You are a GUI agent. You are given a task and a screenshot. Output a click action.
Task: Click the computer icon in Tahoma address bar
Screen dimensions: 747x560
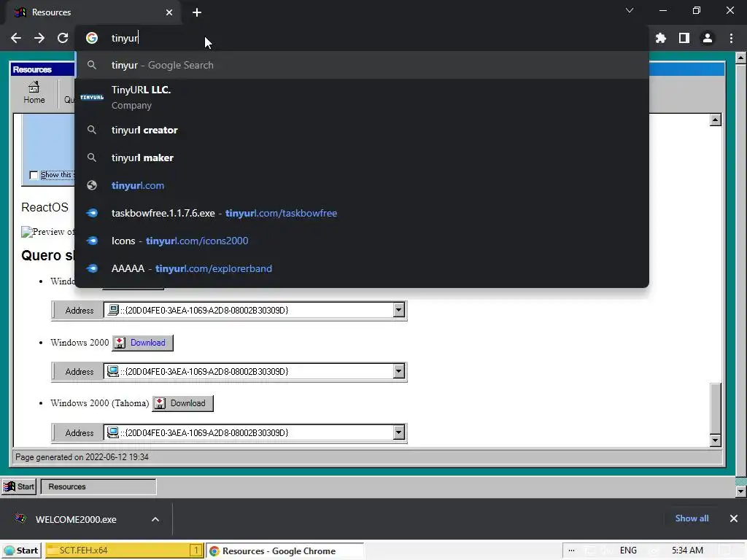113,432
